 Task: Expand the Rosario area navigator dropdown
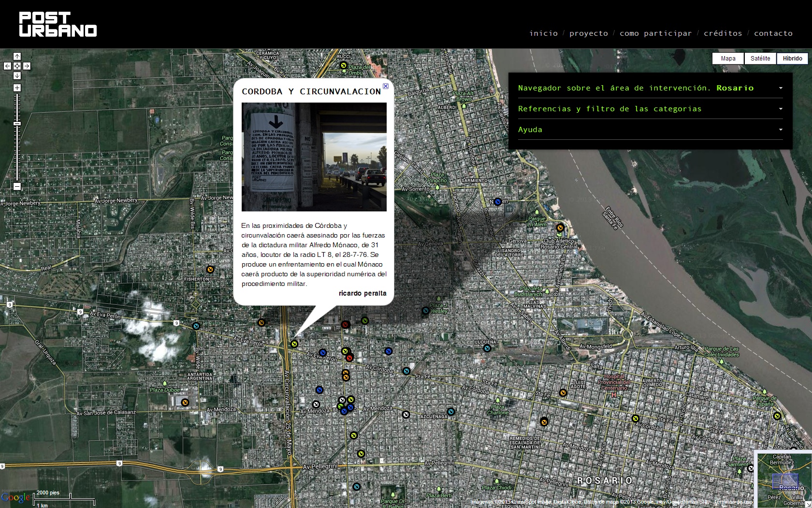click(x=780, y=88)
